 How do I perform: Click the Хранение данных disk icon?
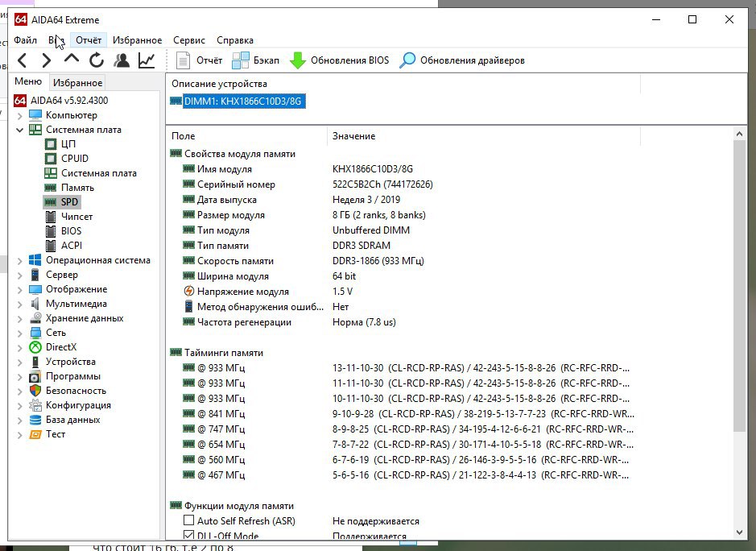35,318
